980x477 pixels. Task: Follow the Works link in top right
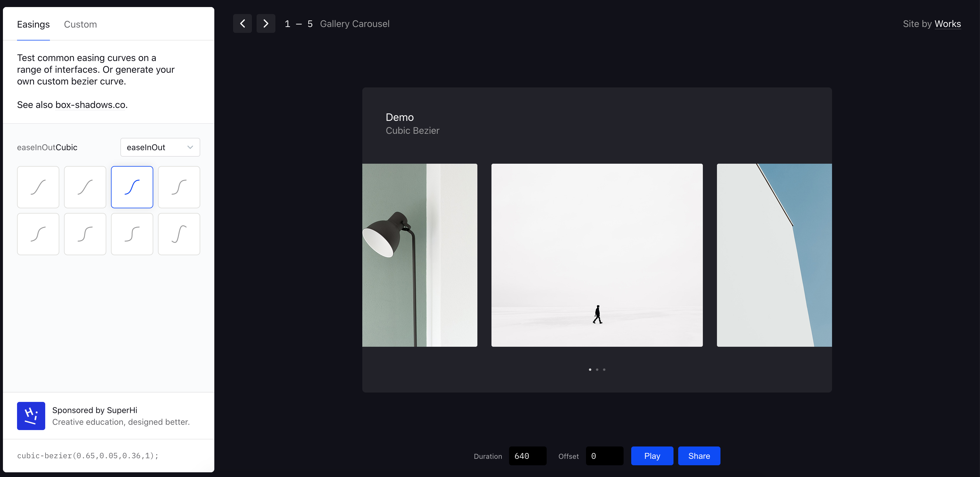coord(948,23)
